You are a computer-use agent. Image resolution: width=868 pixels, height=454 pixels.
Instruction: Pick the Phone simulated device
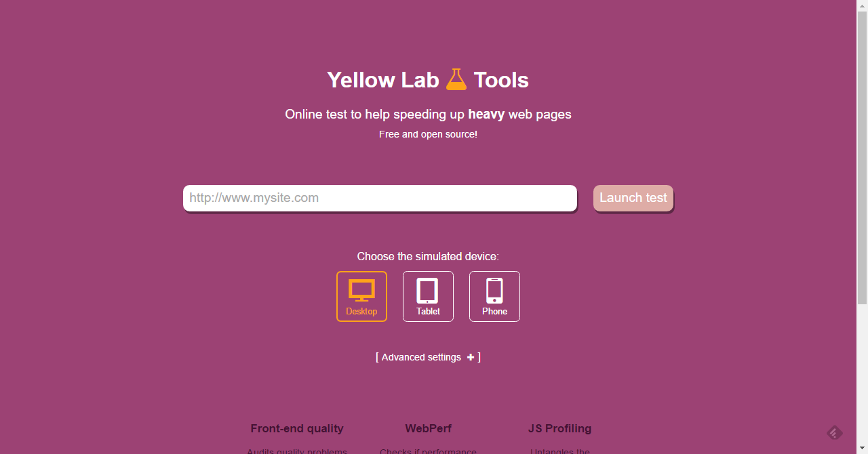[x=494, y=296]
